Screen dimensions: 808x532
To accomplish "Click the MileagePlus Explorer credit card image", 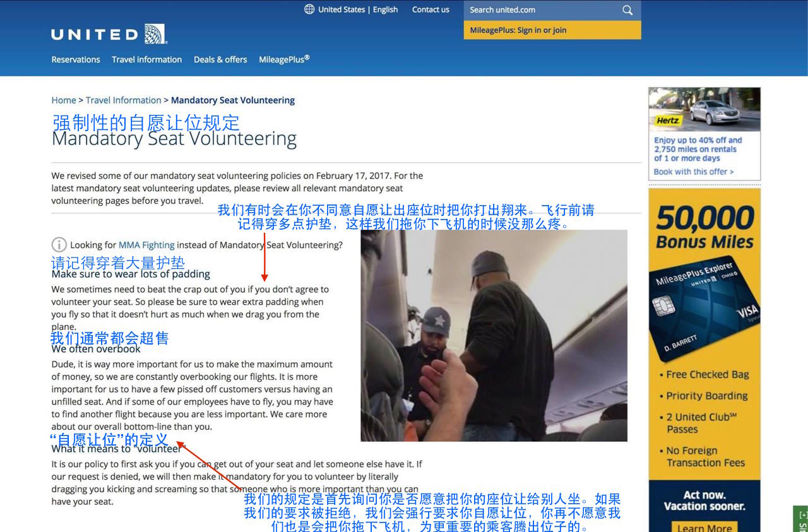I will [x=704, y=307].
